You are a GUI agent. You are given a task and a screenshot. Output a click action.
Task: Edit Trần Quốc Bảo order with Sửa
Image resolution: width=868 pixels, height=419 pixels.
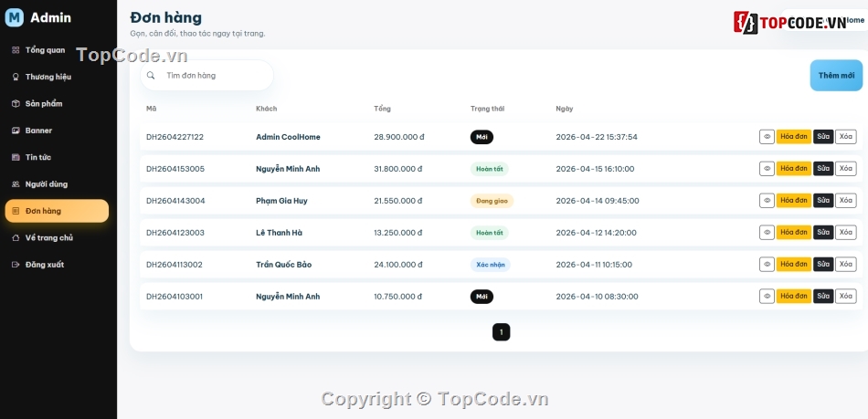pyautogui.click(x=823, y=264)
